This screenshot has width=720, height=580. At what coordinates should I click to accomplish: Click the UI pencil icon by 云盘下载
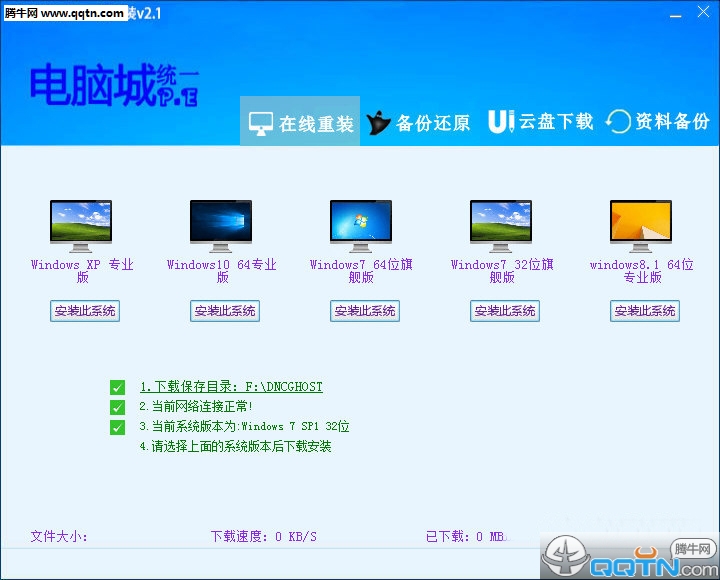pyautogui.click(x=501, y=122)
